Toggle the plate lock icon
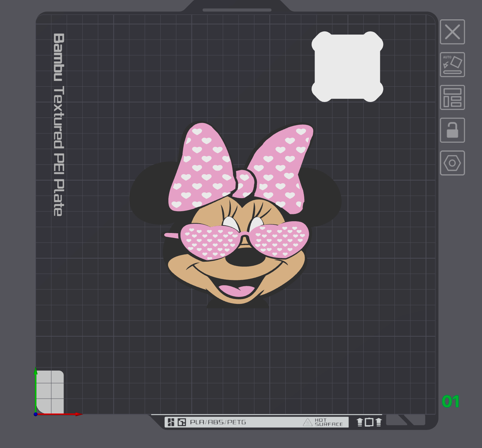The image size is (482, 448). click(453, 131)
